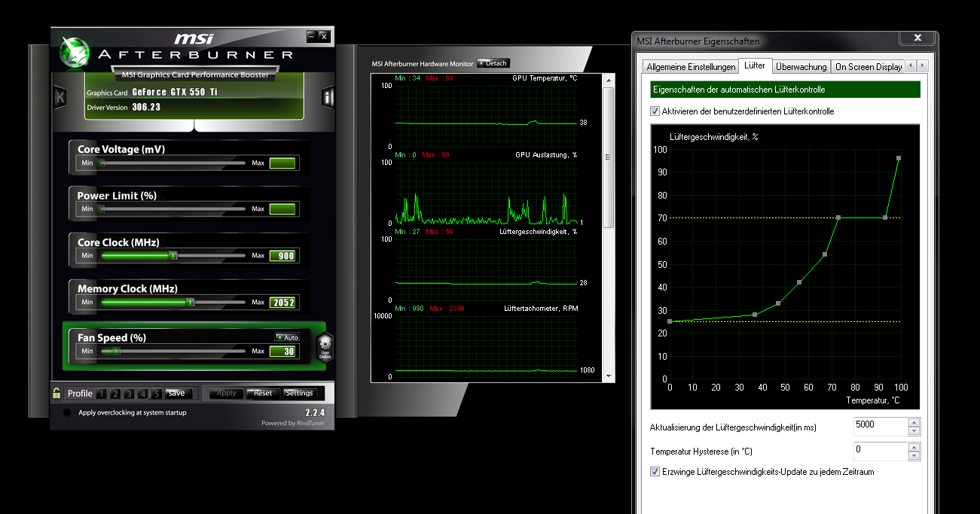Select fan curve point at 0°C
This screenshot has width=980, height=514.
670,321
